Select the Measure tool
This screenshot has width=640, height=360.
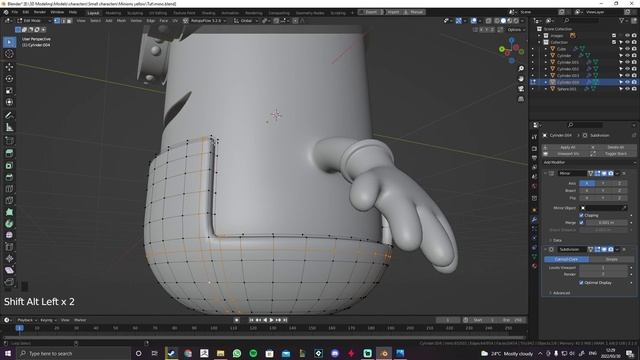pos(9,127)
